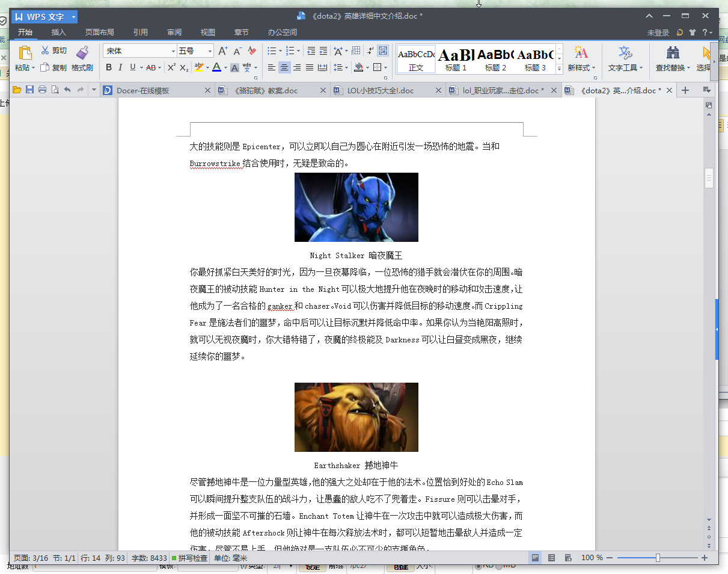The image size is (728, 574).
Task: Apply superscript X² formatting
Action: (x=172, y=67)
